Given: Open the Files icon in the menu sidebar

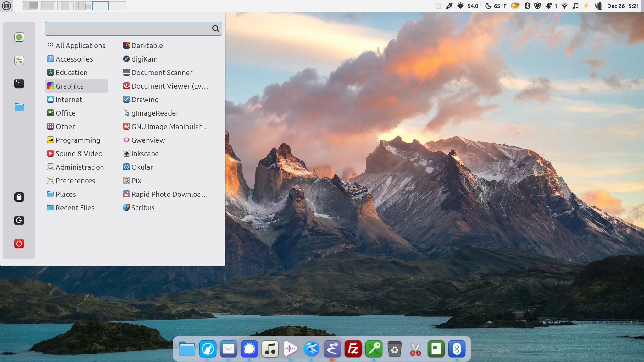Looking at the screenshot, I should [x=19, y=107].
